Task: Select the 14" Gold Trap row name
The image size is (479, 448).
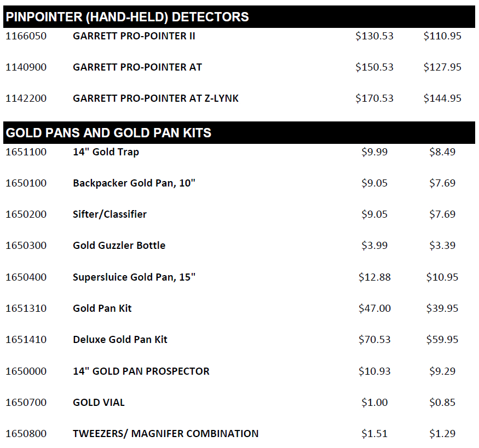Action: (106, 152)
